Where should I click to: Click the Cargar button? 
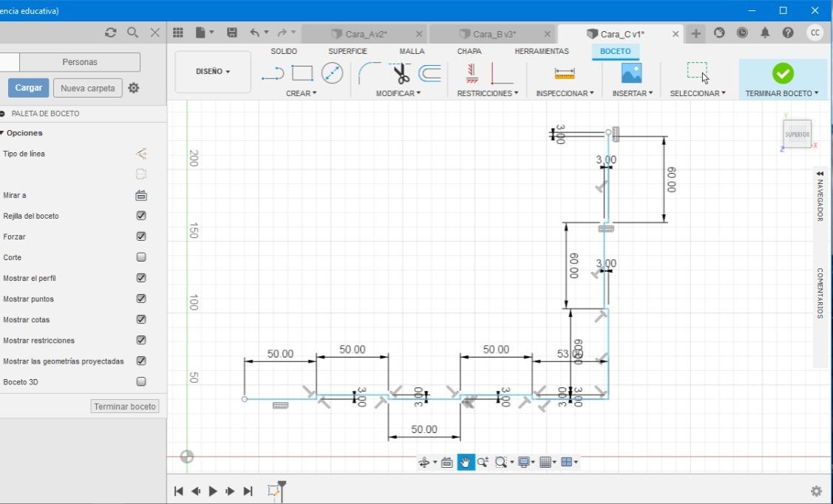(x=28, y=88)
